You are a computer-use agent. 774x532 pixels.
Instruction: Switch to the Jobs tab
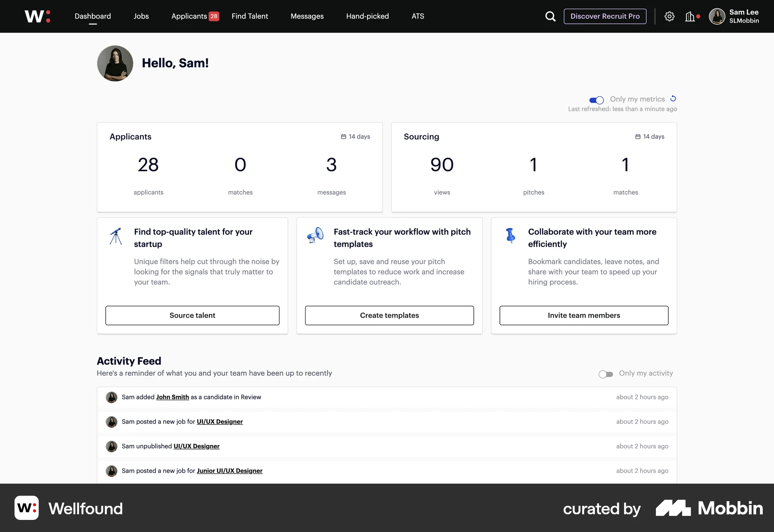click(141, 16)
